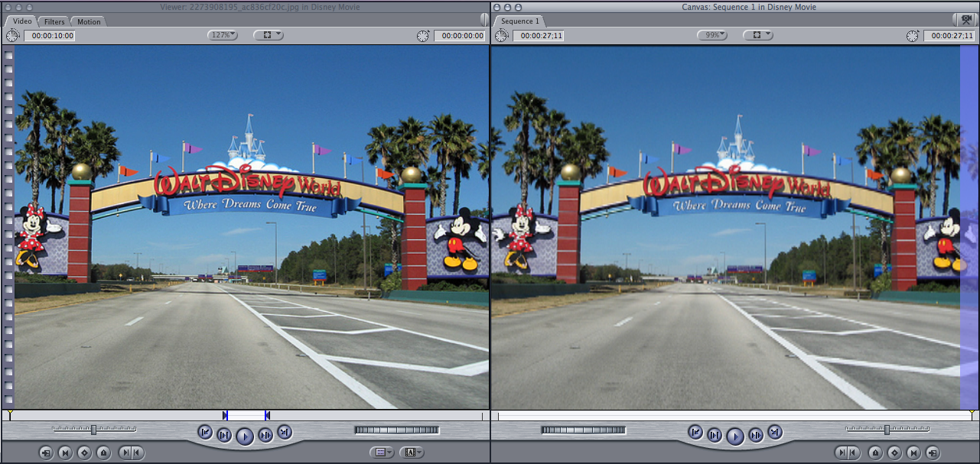The height and width of the screenshot is (464, 980).
Task: Open the Viewer 127% zoom dropdown
Action: pos(223,35)
